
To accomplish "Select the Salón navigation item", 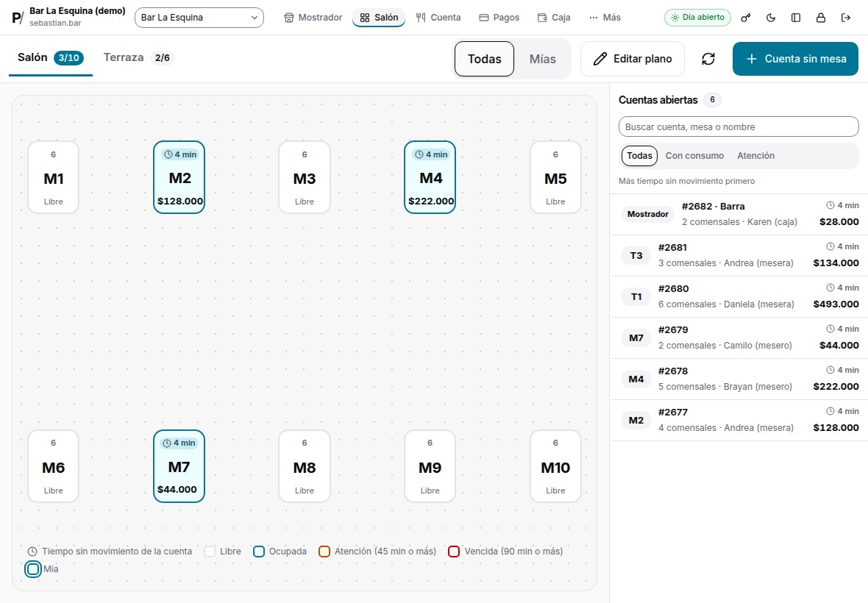I will coord(379,18).
